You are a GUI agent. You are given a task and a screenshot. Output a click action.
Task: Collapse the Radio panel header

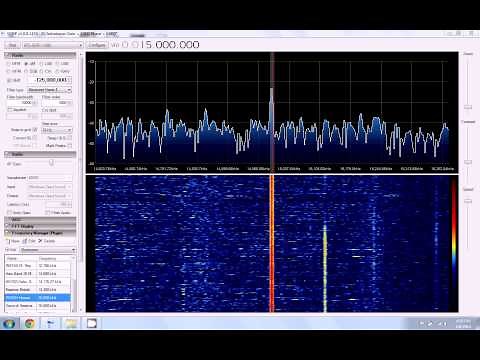coord(40,55)
